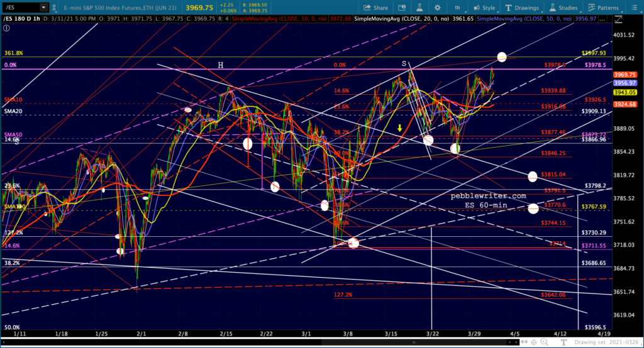Click the zoom-in magnifier icon
644x348 pixels.
pyautogui.click(x=545, y=342)
